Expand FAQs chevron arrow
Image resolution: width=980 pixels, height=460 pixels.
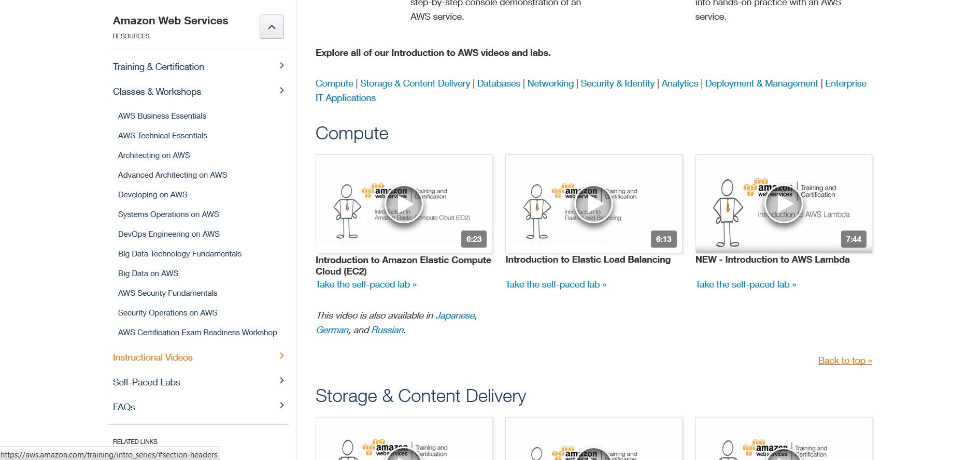(282, 406)
